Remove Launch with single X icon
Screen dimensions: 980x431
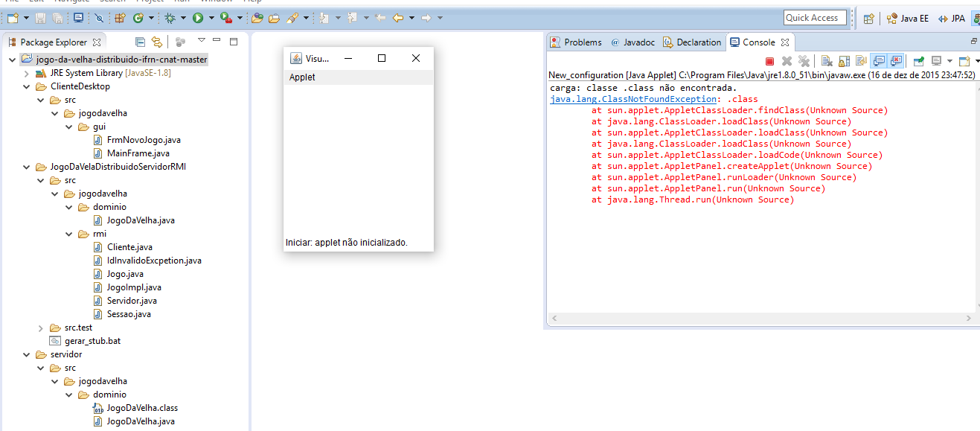(x=787, y=61)
